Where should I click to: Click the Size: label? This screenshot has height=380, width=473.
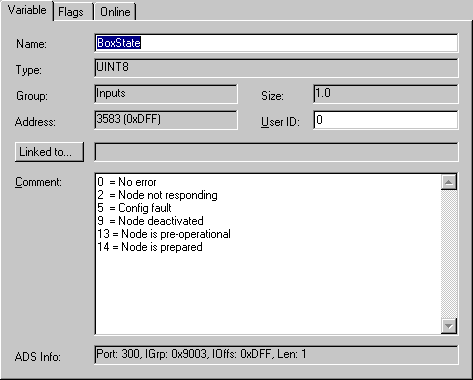click(x=272, y=96)
